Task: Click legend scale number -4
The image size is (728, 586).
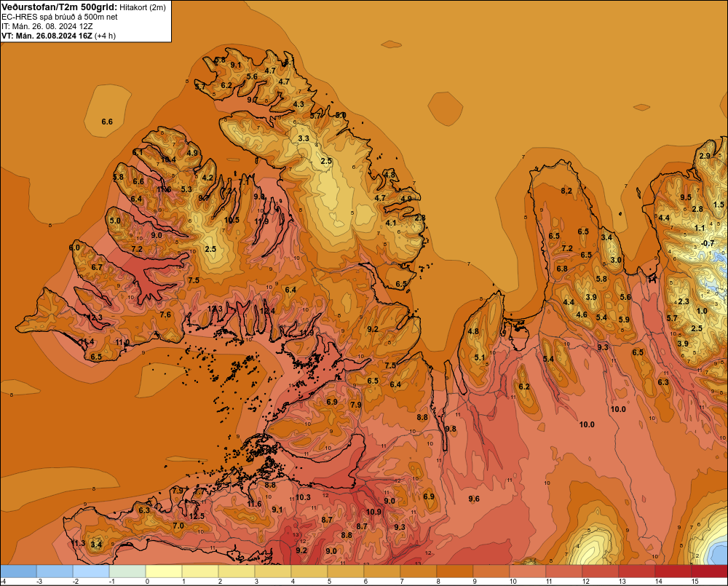Action: click(3, 582)
